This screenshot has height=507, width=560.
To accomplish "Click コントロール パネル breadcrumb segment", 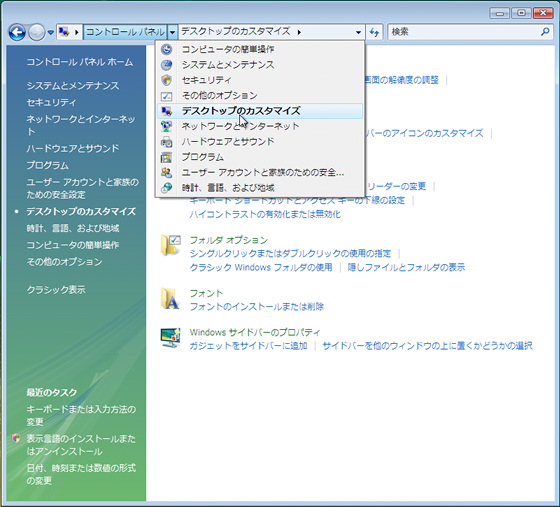I will [125, 32].
